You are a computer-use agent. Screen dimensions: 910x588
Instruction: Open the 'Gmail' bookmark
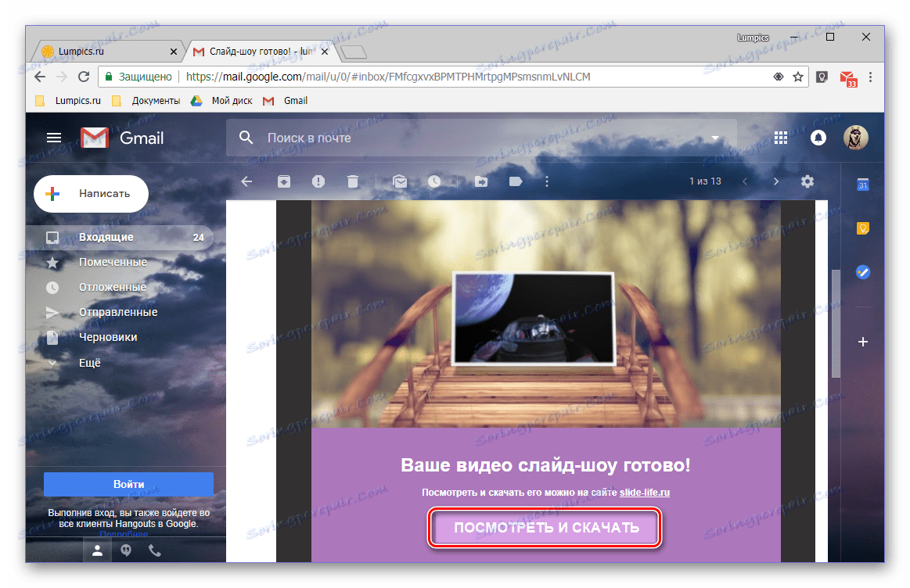coord(286,100)
